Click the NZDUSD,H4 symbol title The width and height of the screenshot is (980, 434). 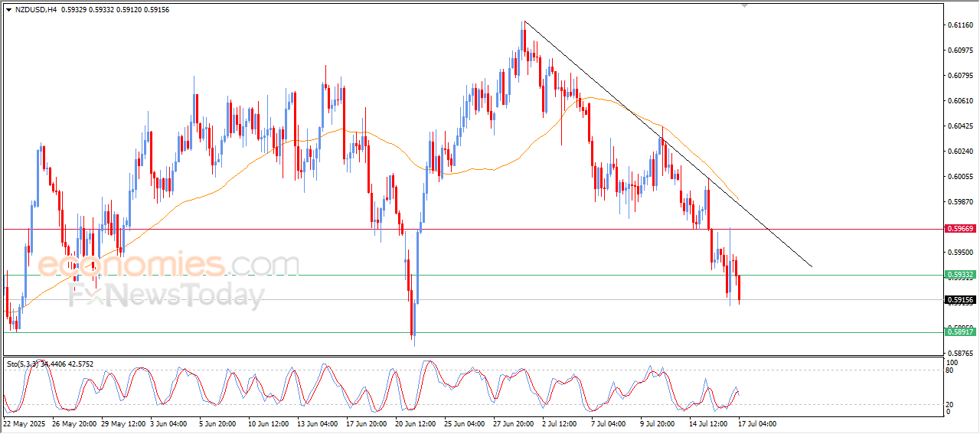tap(34, 10)
